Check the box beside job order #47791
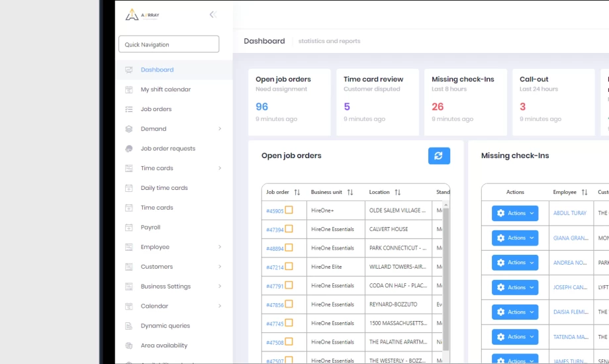Image resolution: width=609 pixels, height=364 pixels. [x=289, y=285]
